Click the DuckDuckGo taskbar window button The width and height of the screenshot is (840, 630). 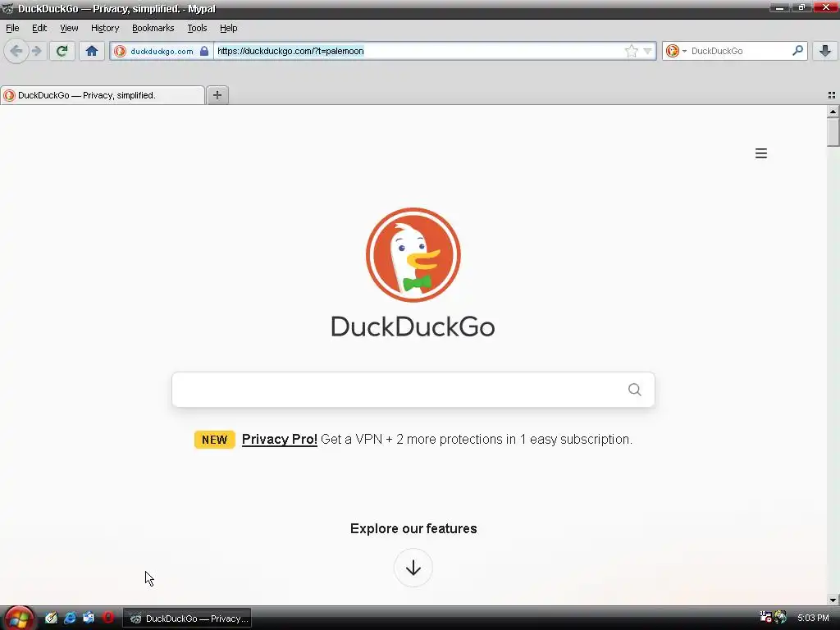pos(188,619)
